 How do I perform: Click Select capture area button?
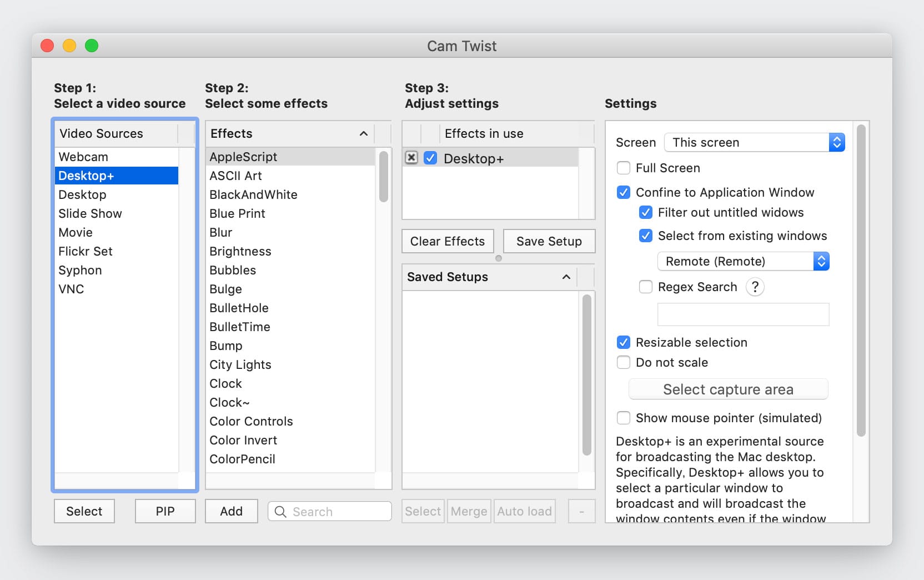pos(728,389)
